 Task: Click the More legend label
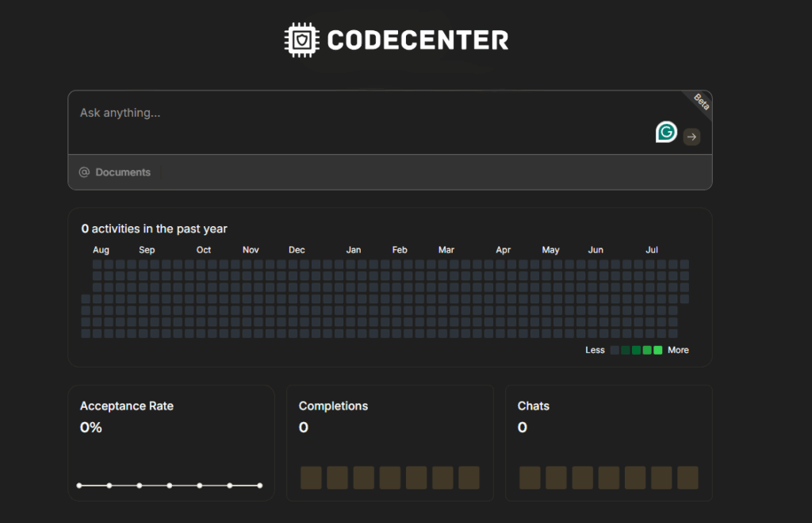(679, 351)
